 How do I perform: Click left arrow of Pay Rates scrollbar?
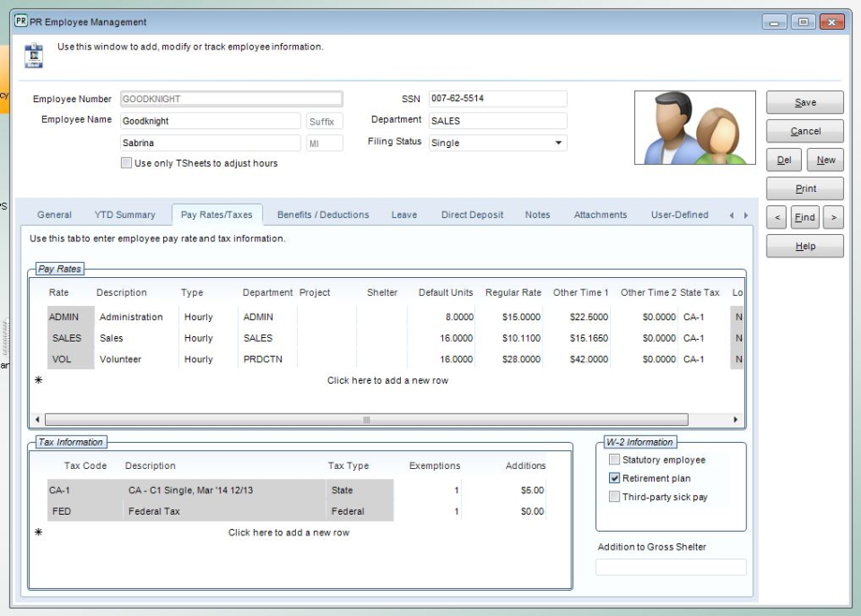(x=37, y=420)
